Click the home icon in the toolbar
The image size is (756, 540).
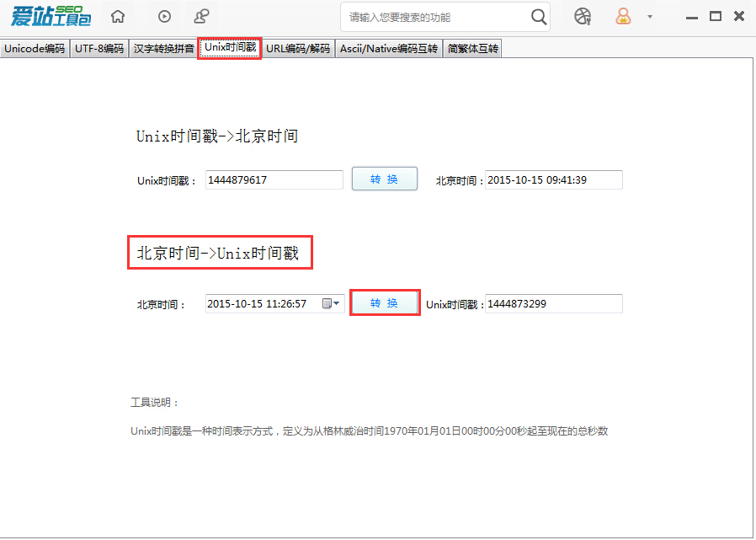(117, 15)
